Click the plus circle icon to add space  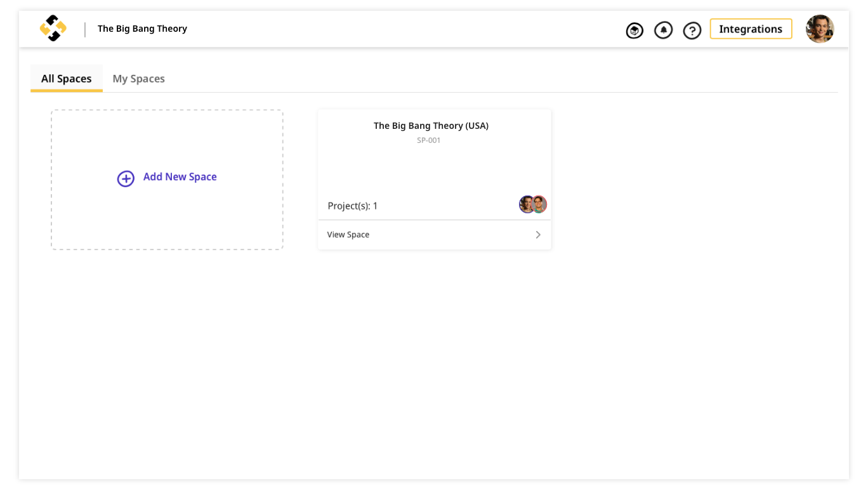pos(126,179)
